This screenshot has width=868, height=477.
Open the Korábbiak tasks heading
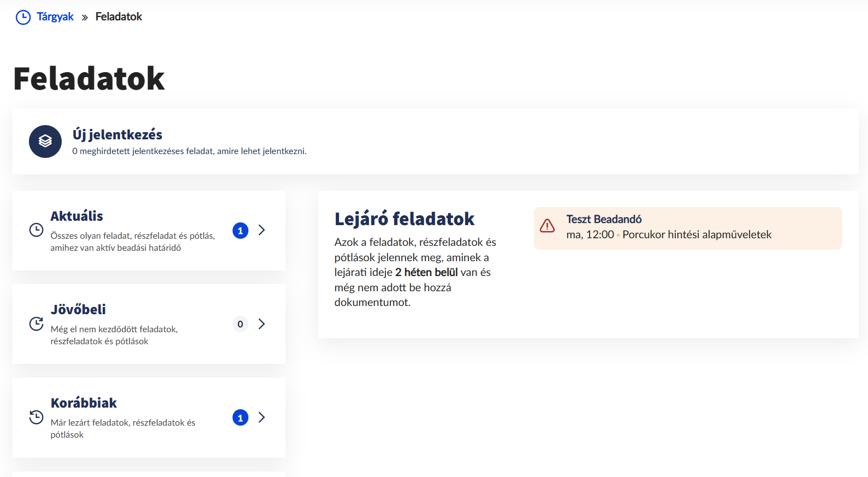coord(84,403)
